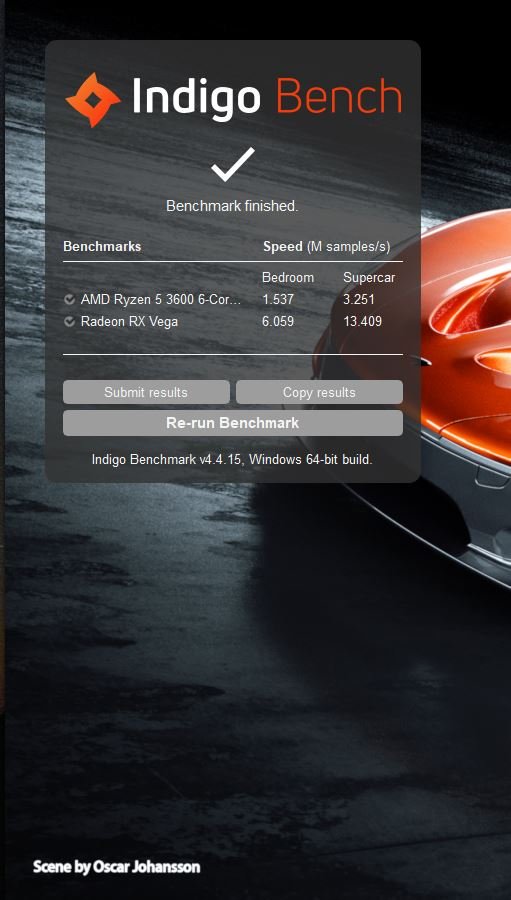Click the Vega Bedroom score 6.059
Image resolution: width=511 pixels, height=900 pixels.
point(278,321)
